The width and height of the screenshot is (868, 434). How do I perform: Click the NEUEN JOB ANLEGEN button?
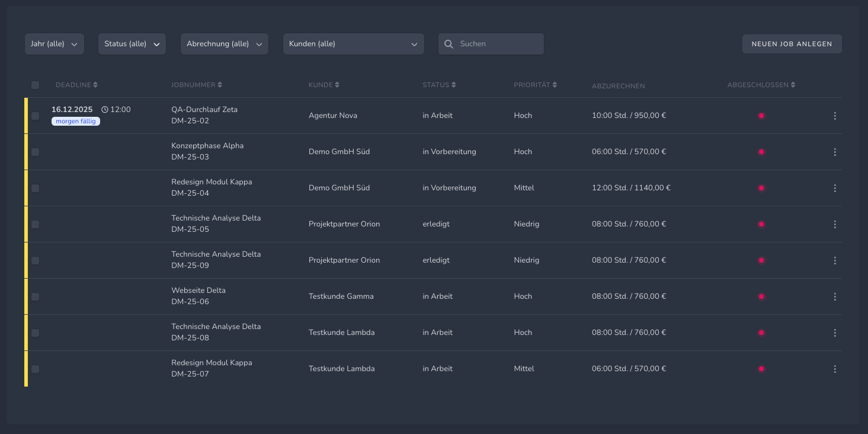click(792, 44)
